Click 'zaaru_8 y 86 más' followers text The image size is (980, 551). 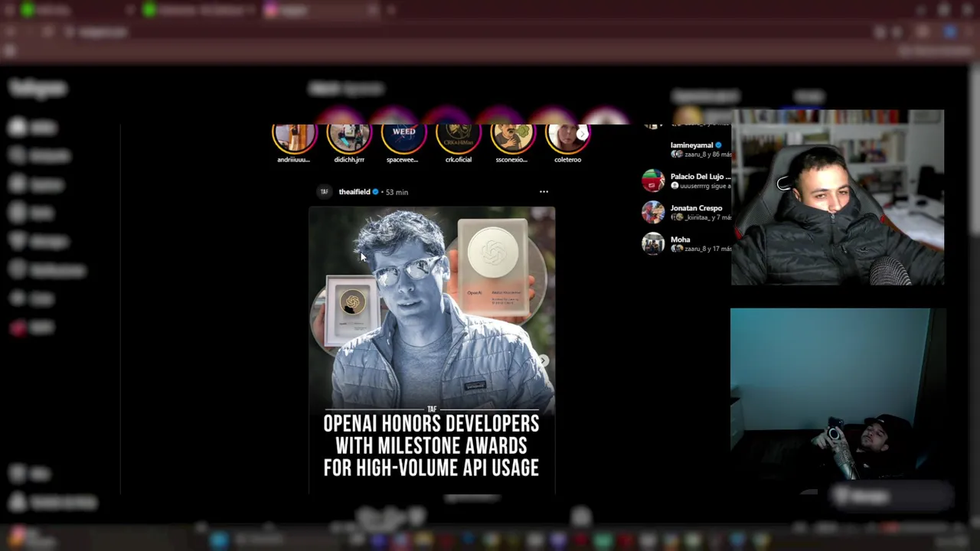click(x=707, y=155)
